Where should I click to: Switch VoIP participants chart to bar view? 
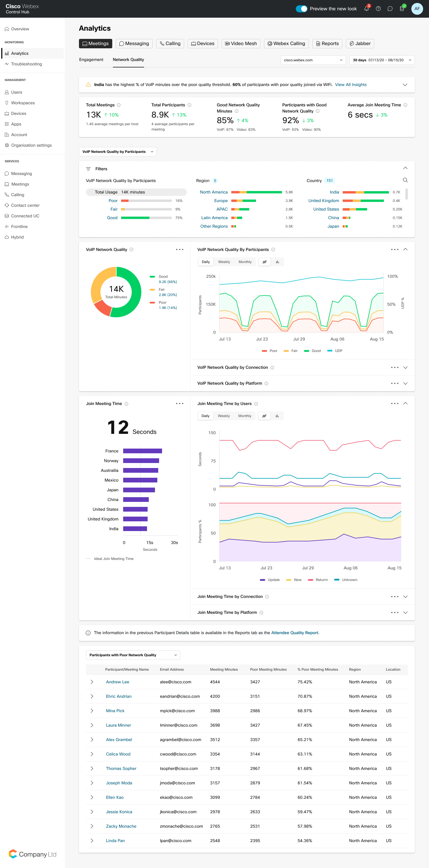[x=277, y=262]
